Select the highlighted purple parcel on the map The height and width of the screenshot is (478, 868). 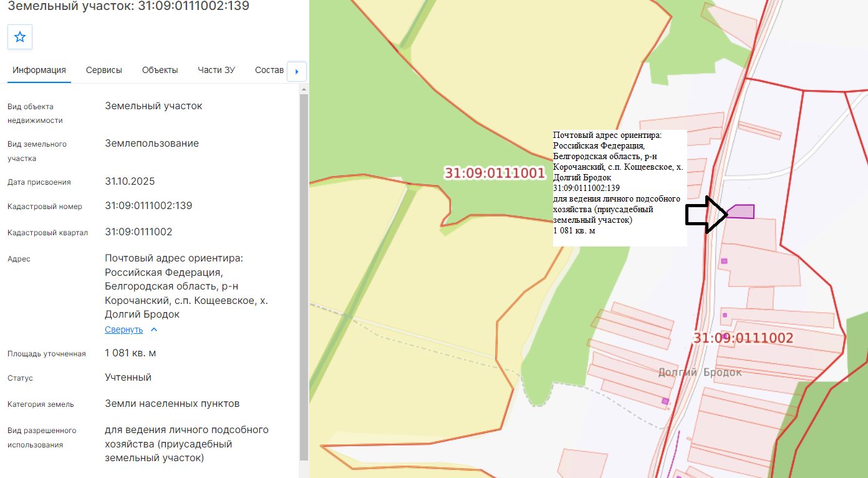742,212
